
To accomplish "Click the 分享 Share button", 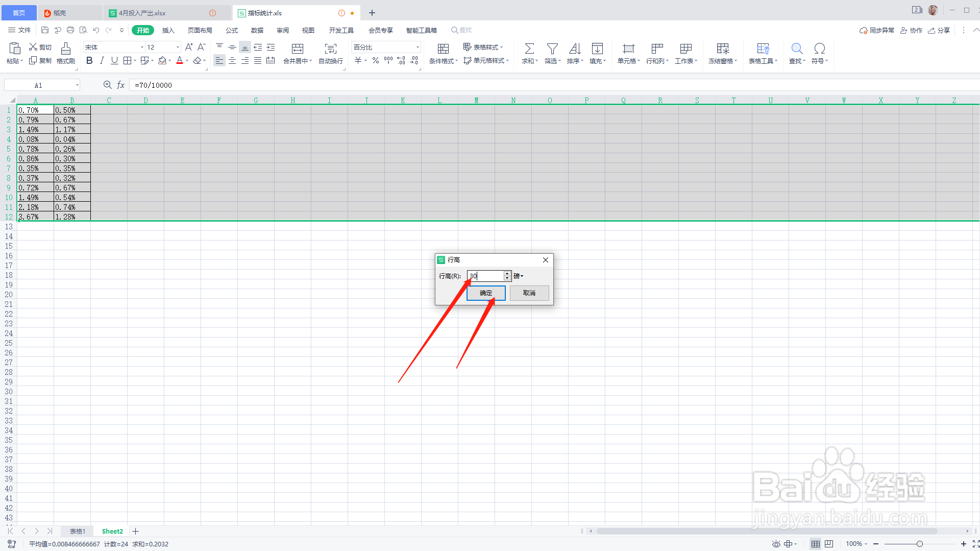I will coord(939,30).
